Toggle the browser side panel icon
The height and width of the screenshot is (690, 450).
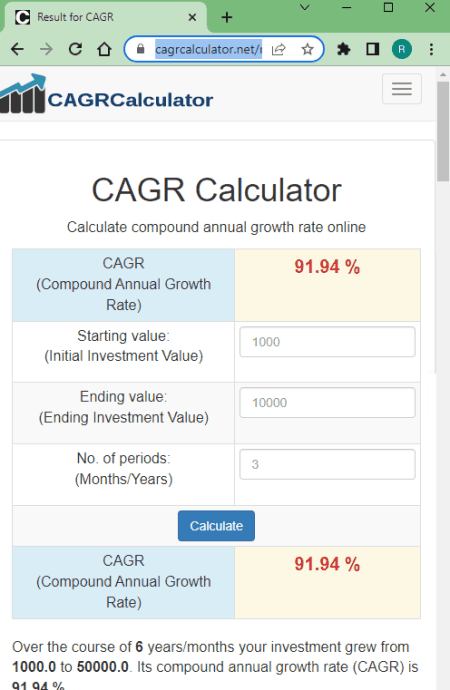click(373, 49)
